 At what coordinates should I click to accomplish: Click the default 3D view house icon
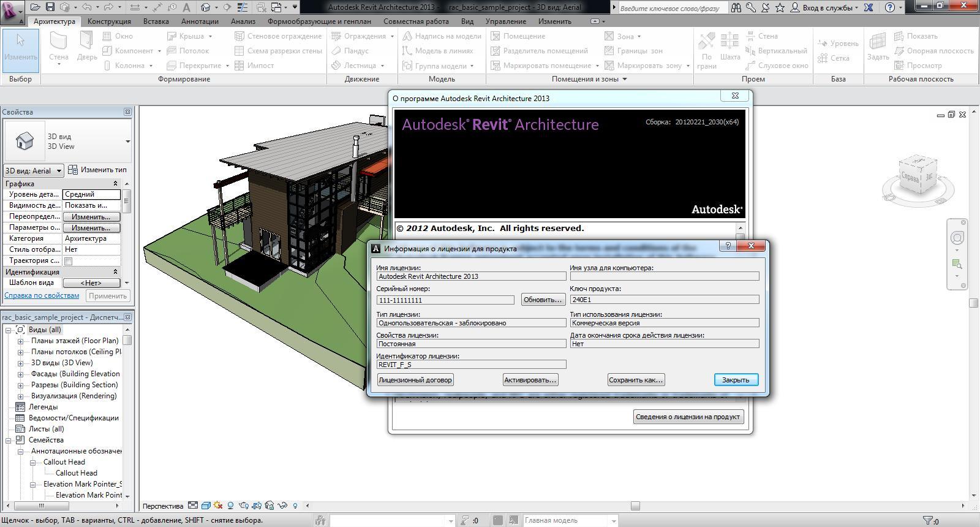[x=206, y=7]
